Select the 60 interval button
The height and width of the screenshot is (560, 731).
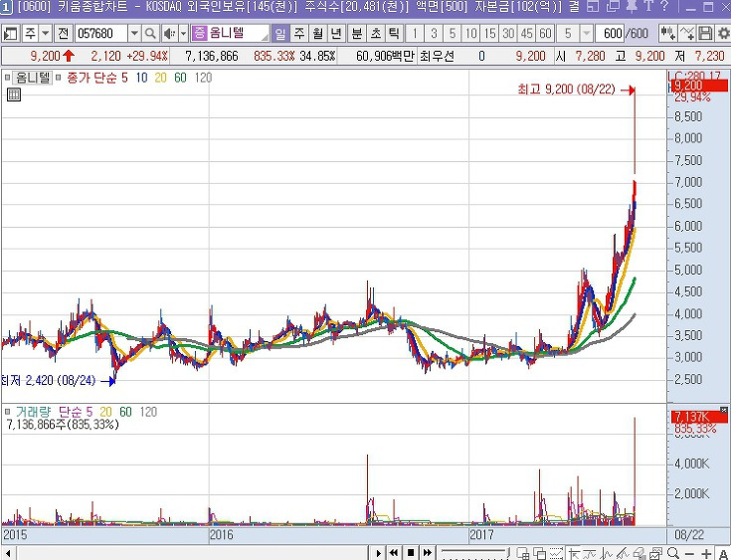[x=545, y=34]
